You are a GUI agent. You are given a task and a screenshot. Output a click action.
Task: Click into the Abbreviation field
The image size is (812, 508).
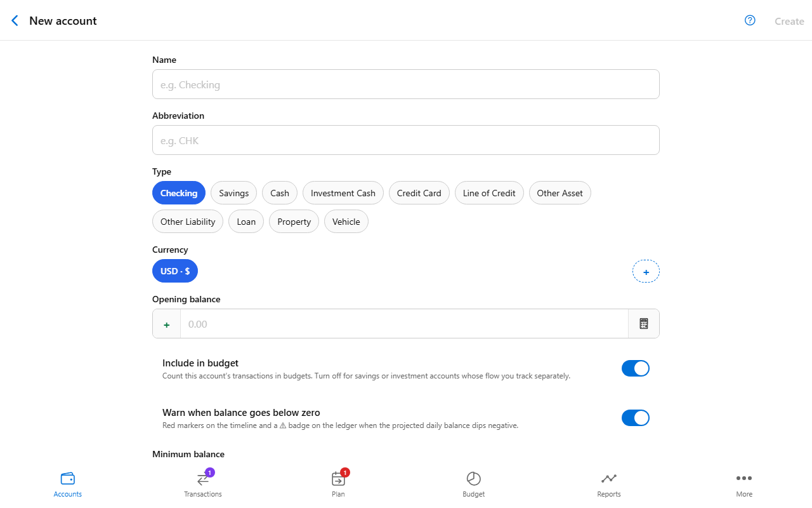[406, 140]
